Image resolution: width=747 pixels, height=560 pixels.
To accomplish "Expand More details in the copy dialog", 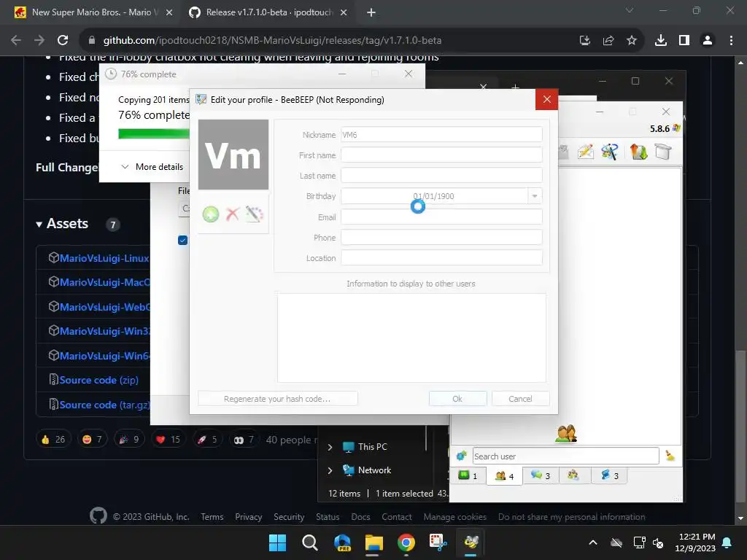I will [152, 167].
